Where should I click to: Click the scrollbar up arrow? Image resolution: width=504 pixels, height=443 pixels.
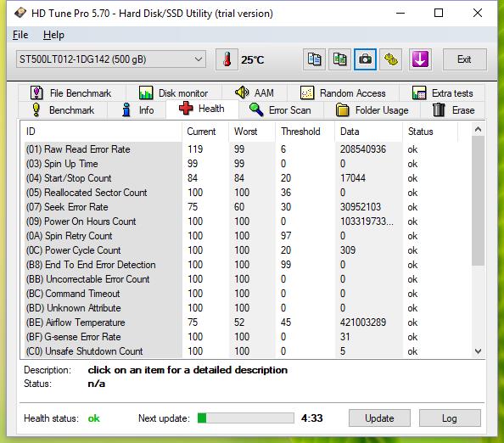coord(478,129)
